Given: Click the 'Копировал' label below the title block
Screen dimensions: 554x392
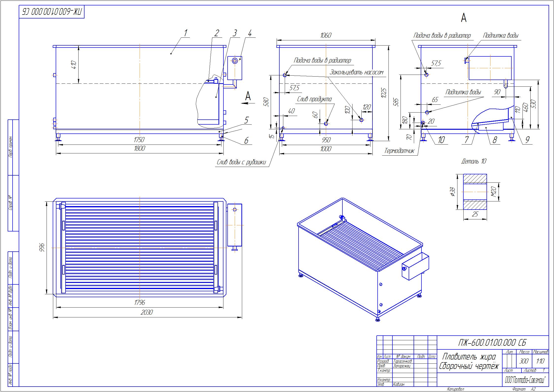Looking at the screenshot, I should (x=455, y=389).
